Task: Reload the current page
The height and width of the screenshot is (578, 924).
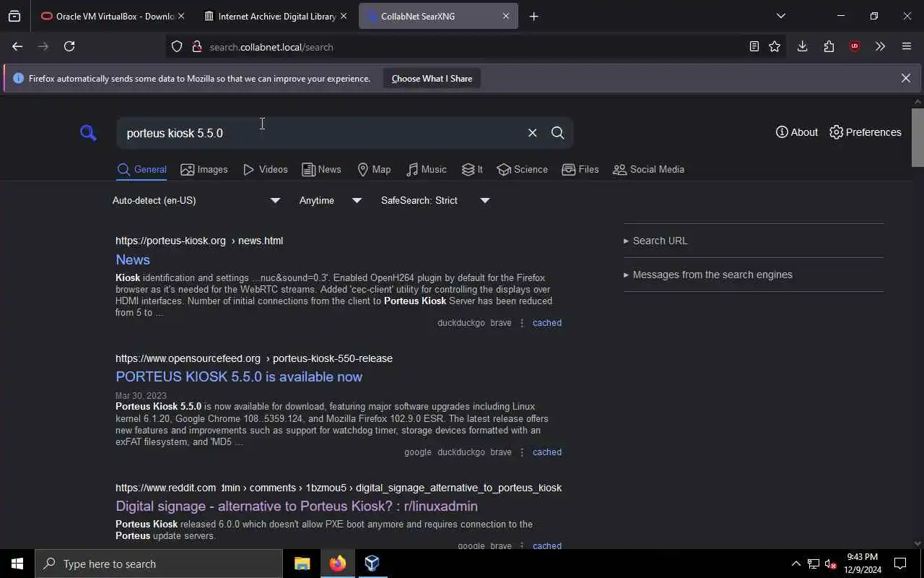Action: (x=69, y=46)
